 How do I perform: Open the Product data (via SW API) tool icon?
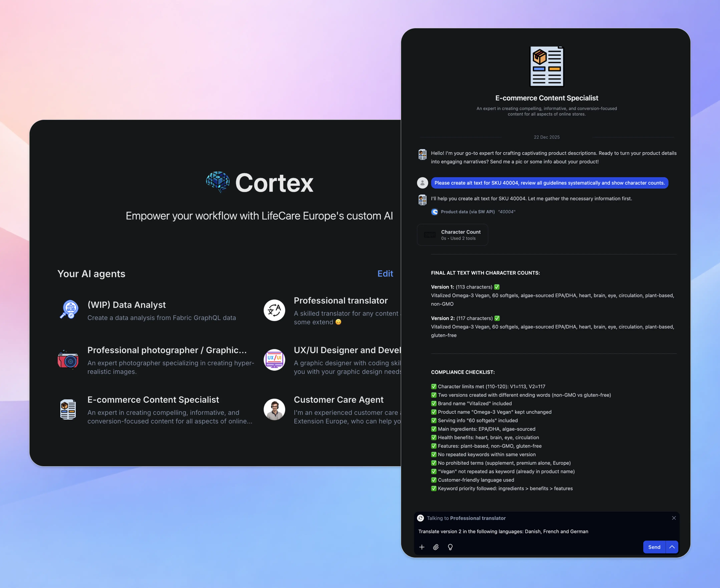click(435, 212)
